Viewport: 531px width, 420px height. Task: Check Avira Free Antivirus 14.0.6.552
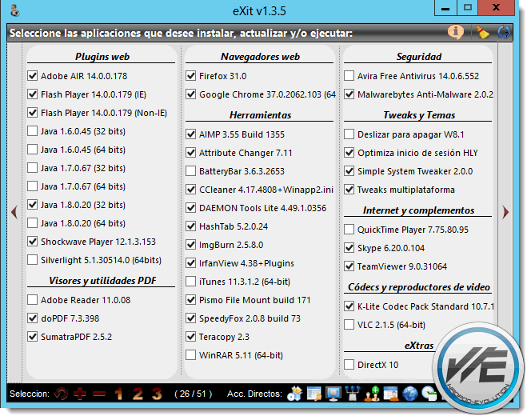coord(349,75)
